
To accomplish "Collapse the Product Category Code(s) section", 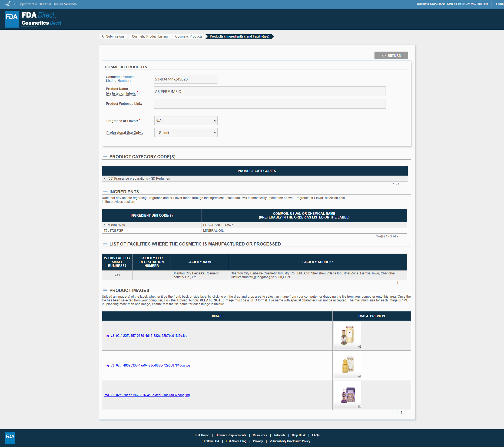I will pos(105,157).
